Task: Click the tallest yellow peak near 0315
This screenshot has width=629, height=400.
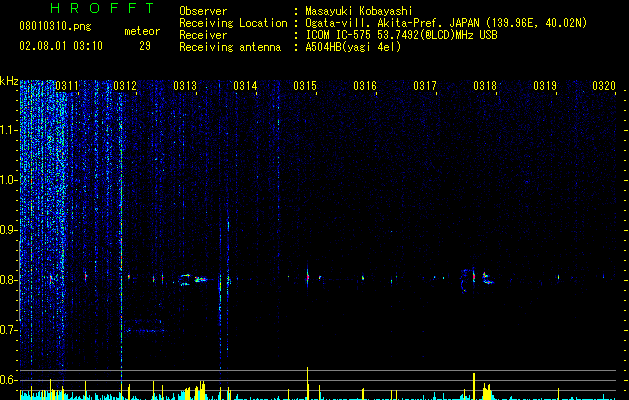Action: (x=308, y=383)
